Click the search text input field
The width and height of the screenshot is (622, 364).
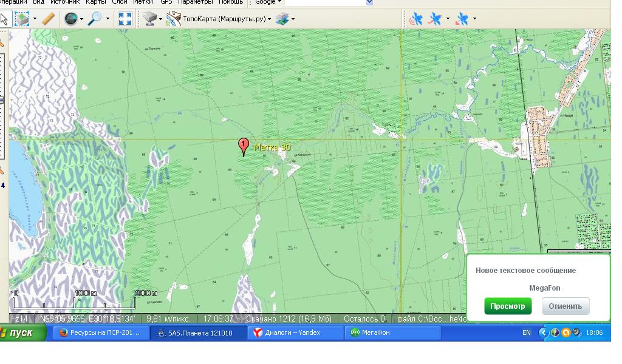click(x=325, y=2)
